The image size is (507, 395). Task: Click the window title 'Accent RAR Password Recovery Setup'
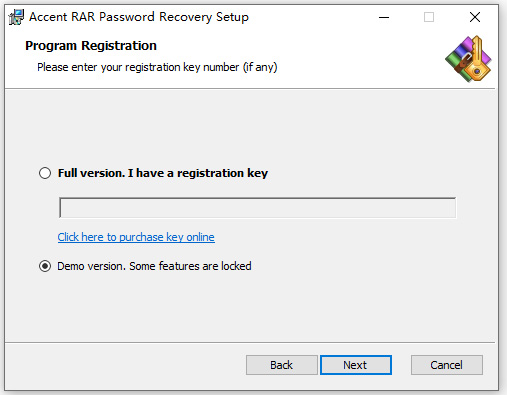(x=139, y=17)
